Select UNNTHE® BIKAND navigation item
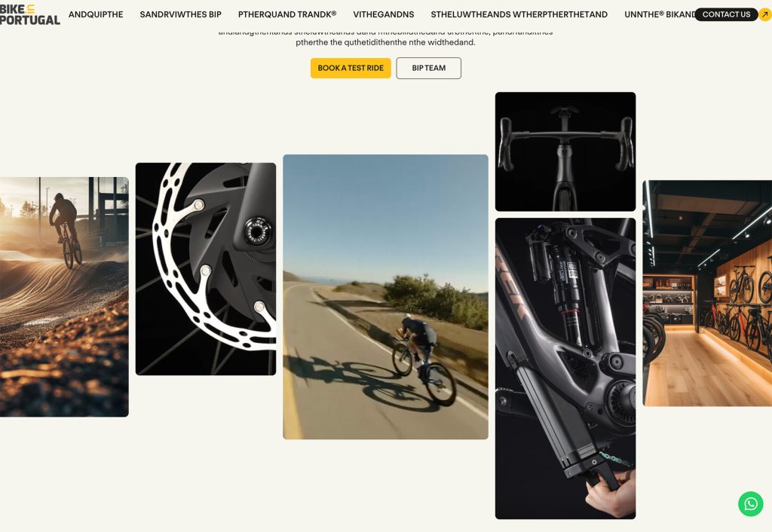 (x=660, y=14)
